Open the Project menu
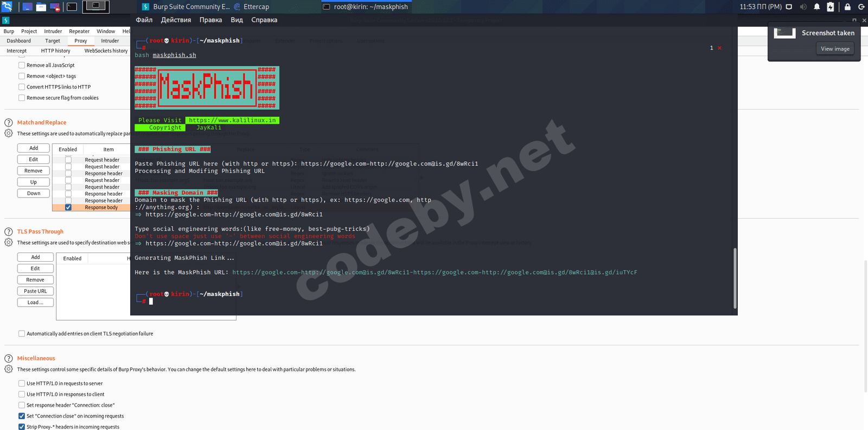The height and width of the screenshot is (430, 868). click(29, 31)
